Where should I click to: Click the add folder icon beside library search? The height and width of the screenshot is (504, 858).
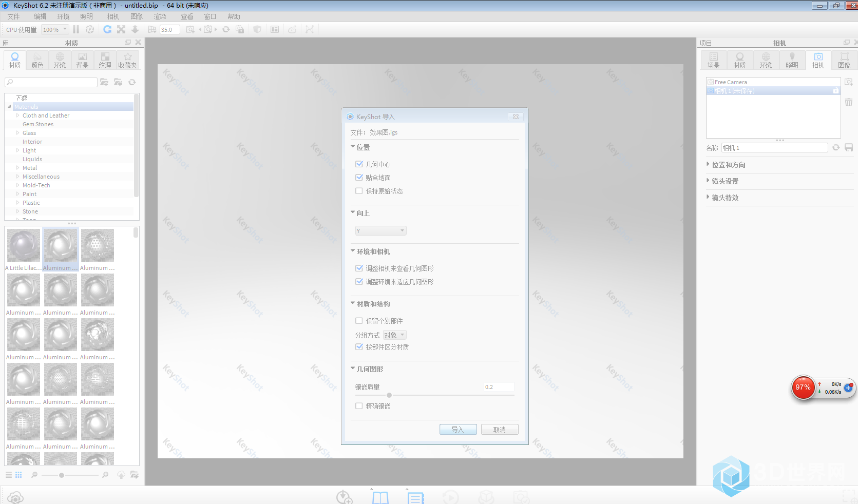[104, 82]
